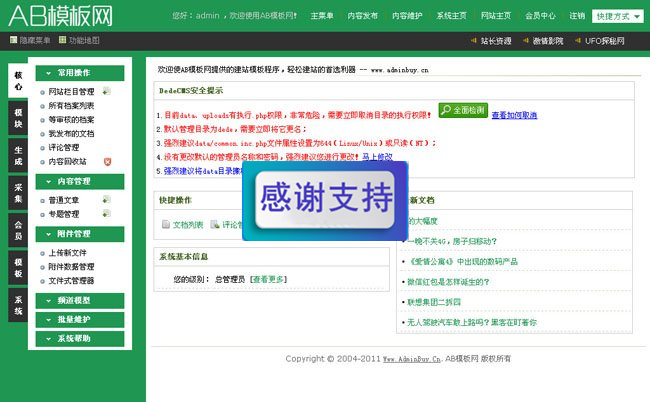
Task: Select the 核心 sidebar tab
Action: pos(18,81)
